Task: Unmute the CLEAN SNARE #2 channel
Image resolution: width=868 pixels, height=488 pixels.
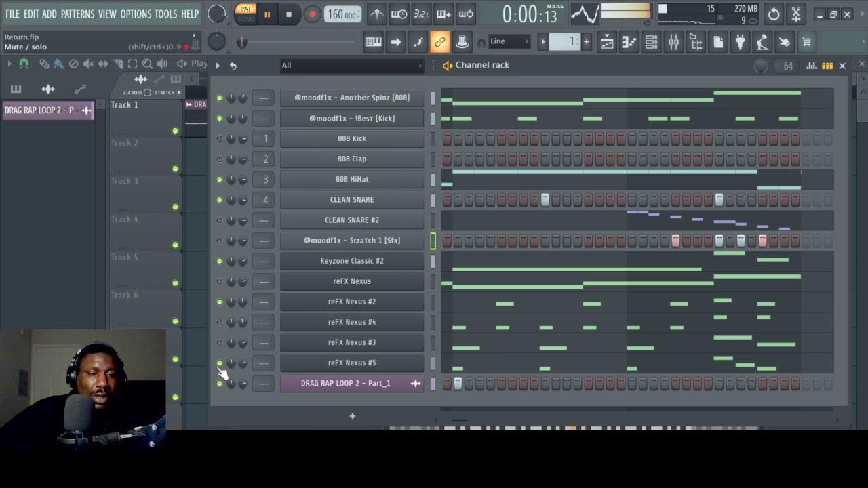Action: [x=219, y=220]
